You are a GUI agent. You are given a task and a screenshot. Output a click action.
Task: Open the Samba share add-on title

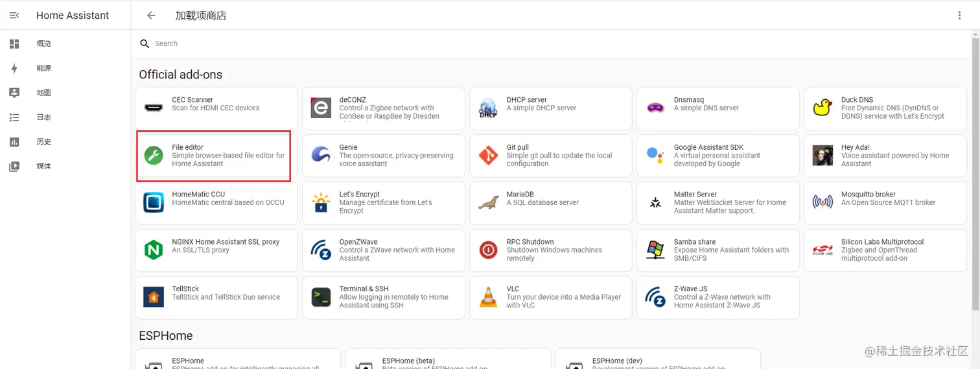click(695, 241)
